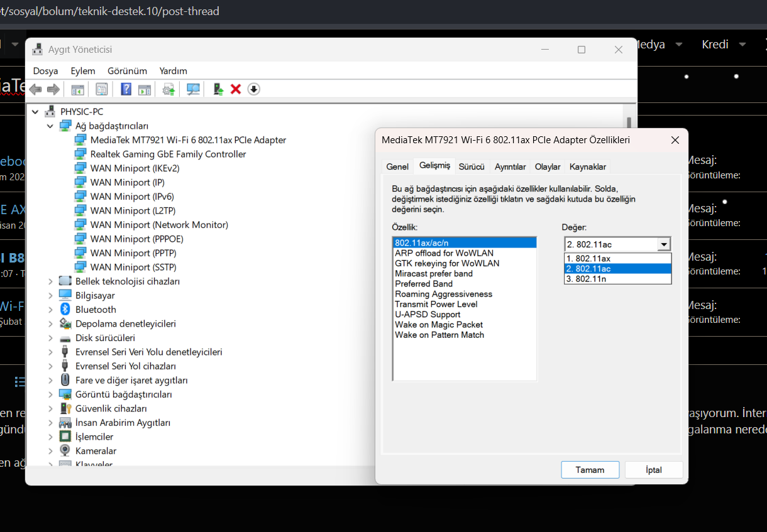
Task: Switch to the Ayrıntılar tab
Action: coord(510,166)
